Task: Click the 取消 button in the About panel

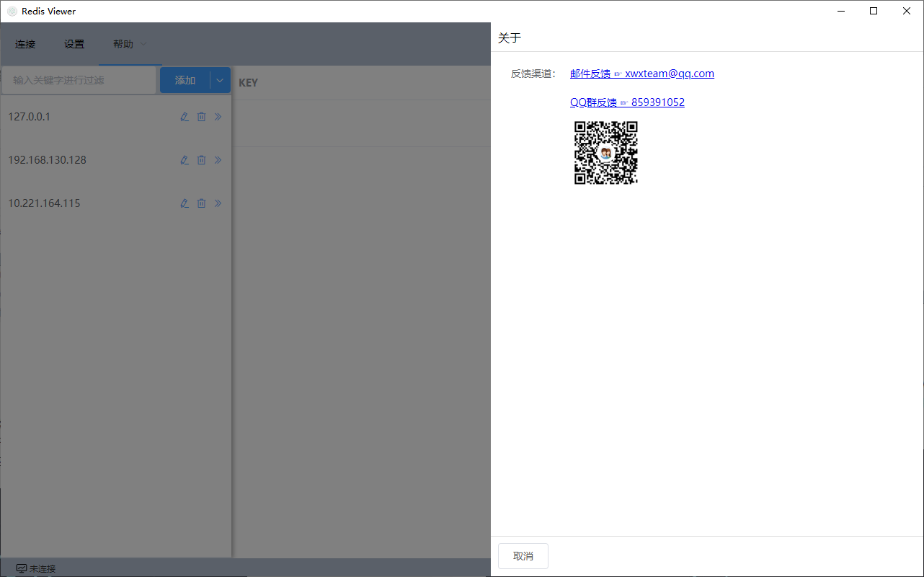Action: pyautogui.click(x=523, y=556)
